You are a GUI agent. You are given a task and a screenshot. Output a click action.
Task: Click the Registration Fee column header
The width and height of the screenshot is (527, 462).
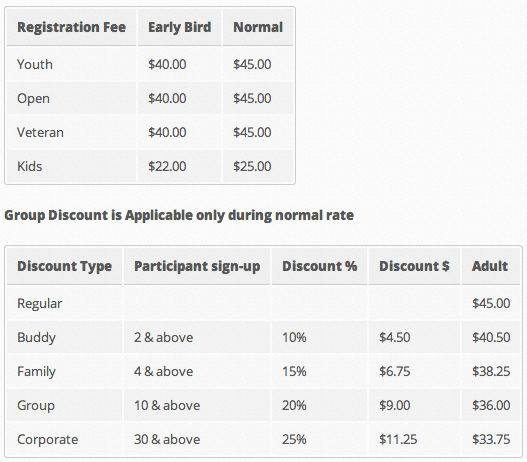click(71, 27)
